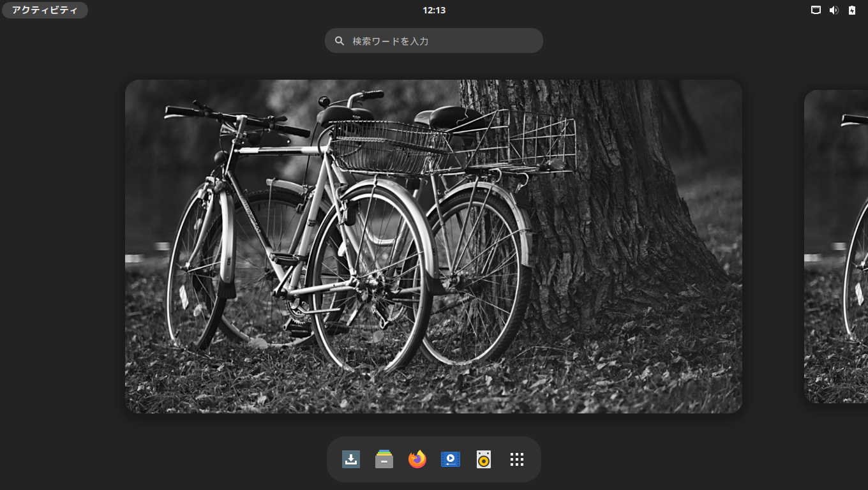Open Firefox from the dock

(x=417, y=459)
